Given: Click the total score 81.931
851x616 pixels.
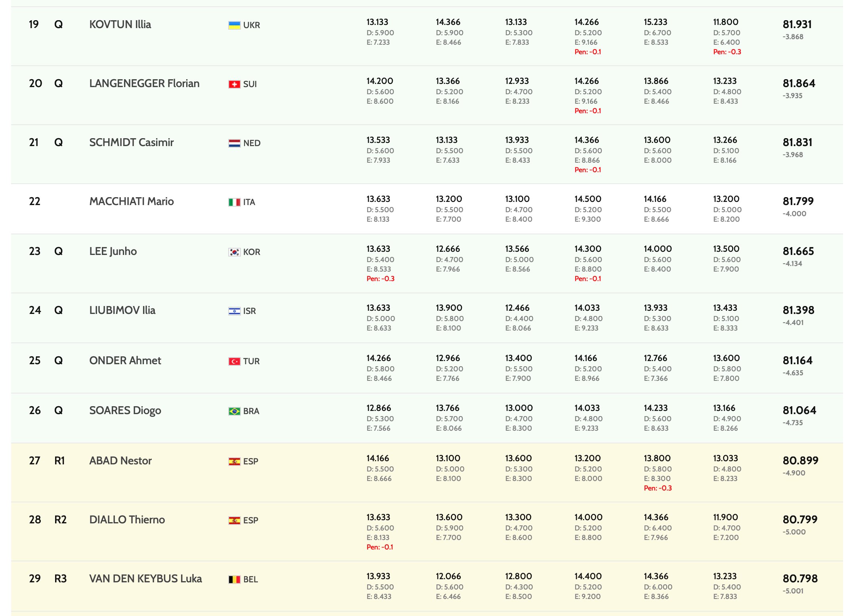Looking at the screenshot, I should (797, 25).
